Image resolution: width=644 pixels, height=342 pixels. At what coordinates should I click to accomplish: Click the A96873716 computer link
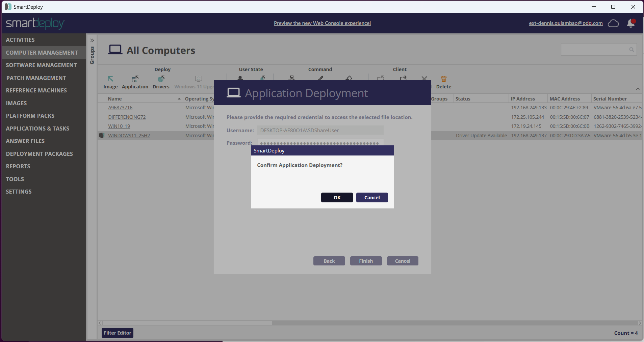point(120,108)
